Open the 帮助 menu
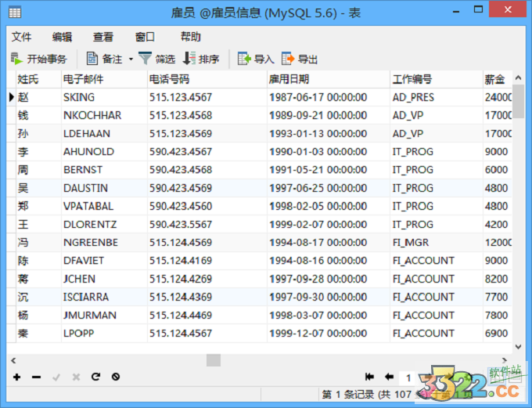 190,37
